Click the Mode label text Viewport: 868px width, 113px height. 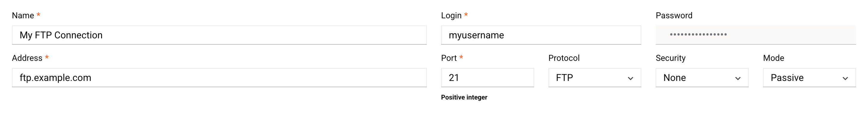pyautogui.click(x=774, y=58)
